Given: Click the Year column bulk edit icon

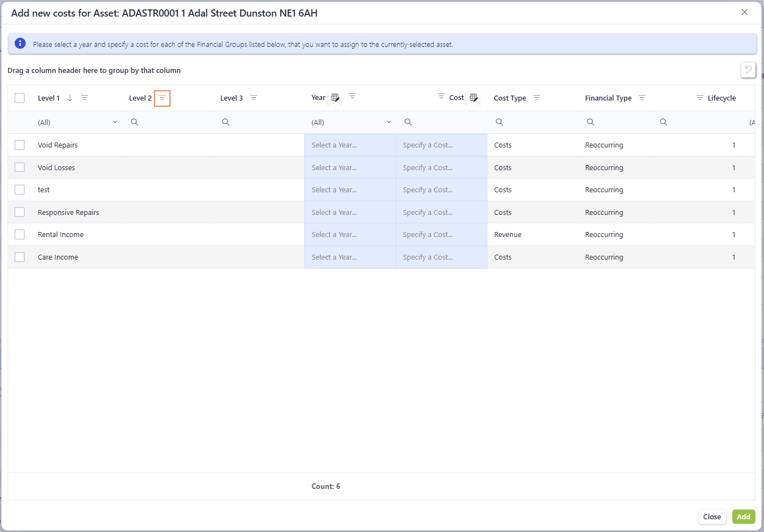Looking at the screenshot, I should coord(335,98).
